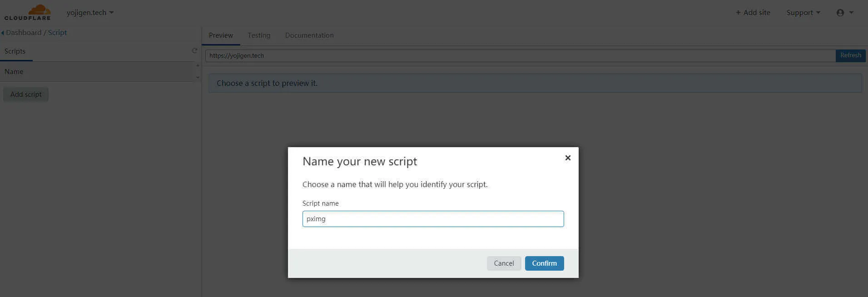Open the Support dropdown menu
Screen dimensions: 868x297
pos(803,13)
